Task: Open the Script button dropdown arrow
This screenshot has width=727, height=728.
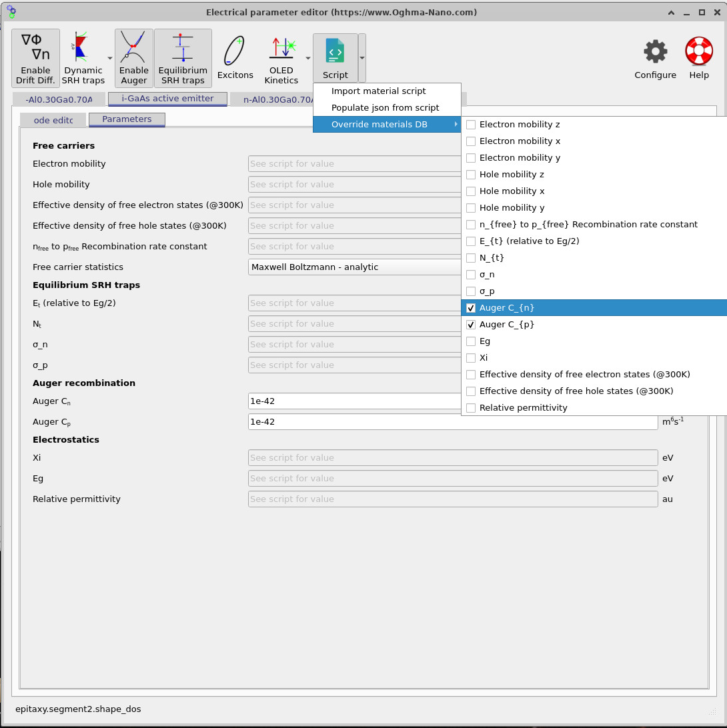Action: point(362,58)
